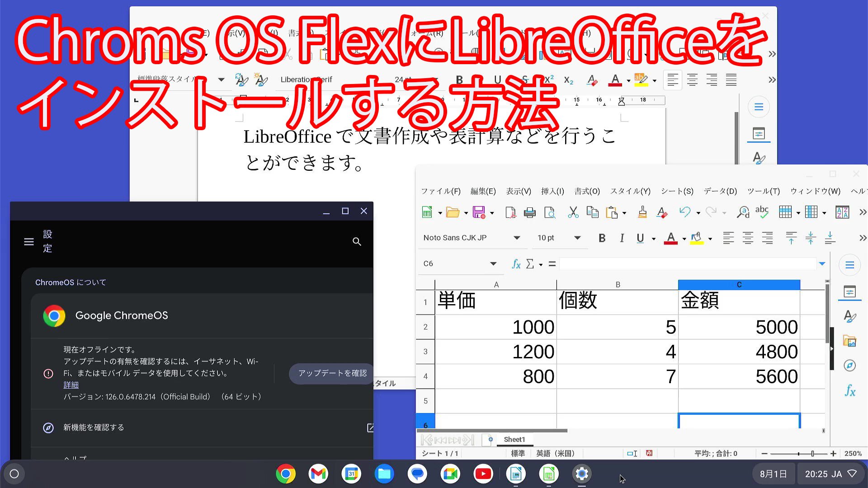Click the Calc row icon
868x488 pixels.
point(786,212)
